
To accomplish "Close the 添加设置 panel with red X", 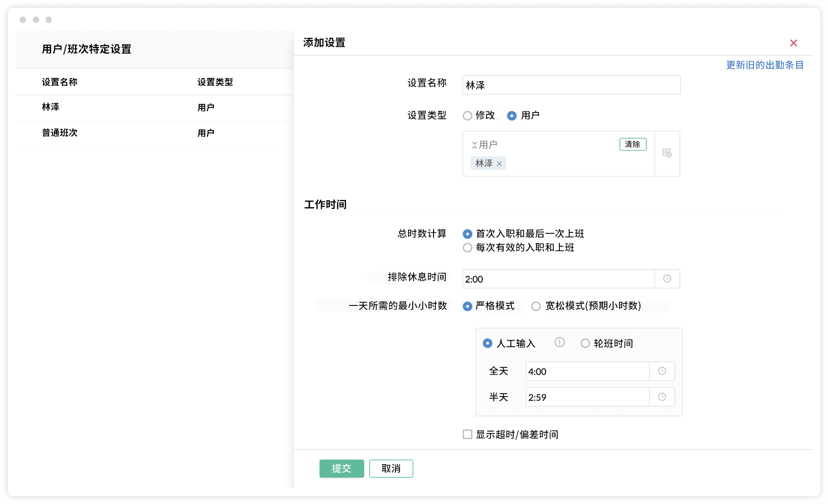I will click(793, 43).
